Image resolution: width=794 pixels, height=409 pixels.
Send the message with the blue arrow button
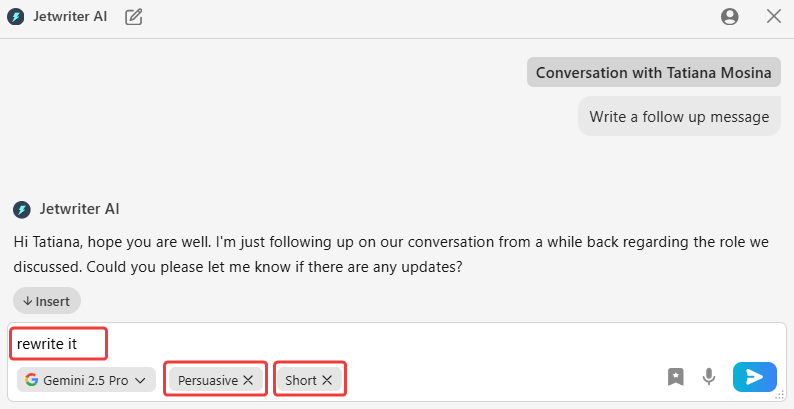pos(754,376)
